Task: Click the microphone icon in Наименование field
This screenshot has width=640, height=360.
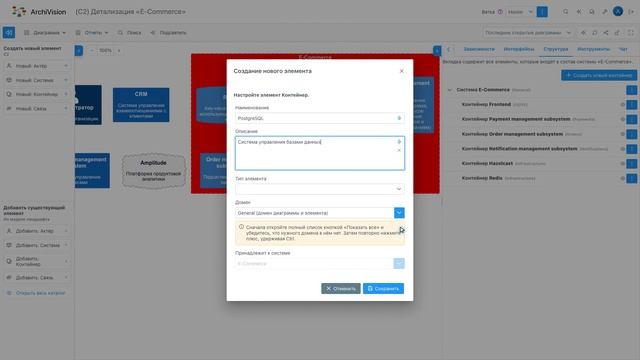Action: tap(399, 118)
